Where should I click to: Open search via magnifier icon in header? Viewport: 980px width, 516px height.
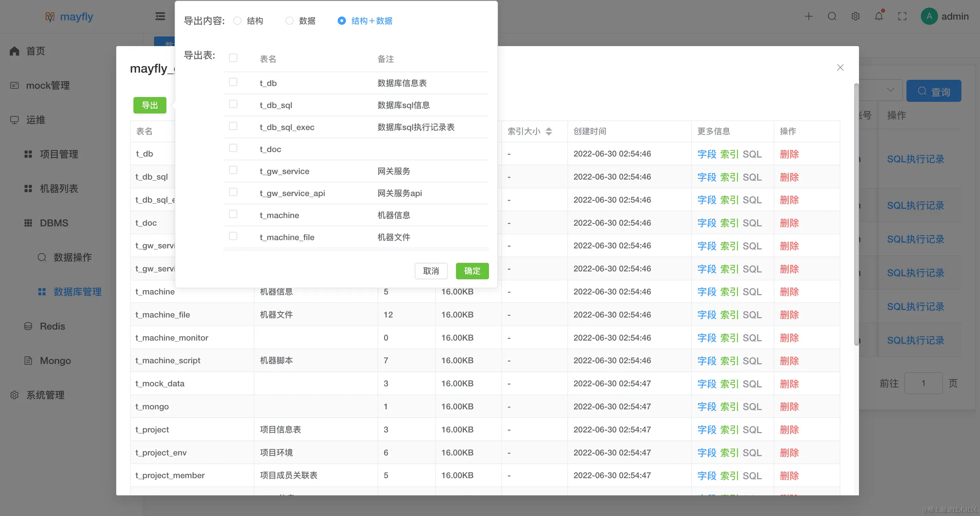click(x=832, y=17)
